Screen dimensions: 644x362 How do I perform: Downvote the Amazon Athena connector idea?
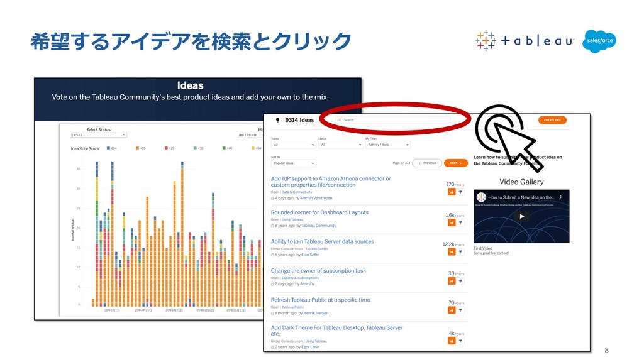460,192
